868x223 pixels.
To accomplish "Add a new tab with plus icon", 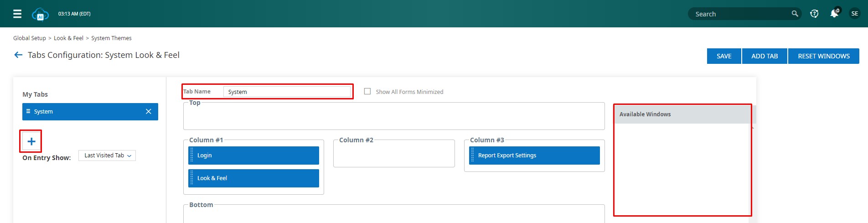I will tap(31, 141).
